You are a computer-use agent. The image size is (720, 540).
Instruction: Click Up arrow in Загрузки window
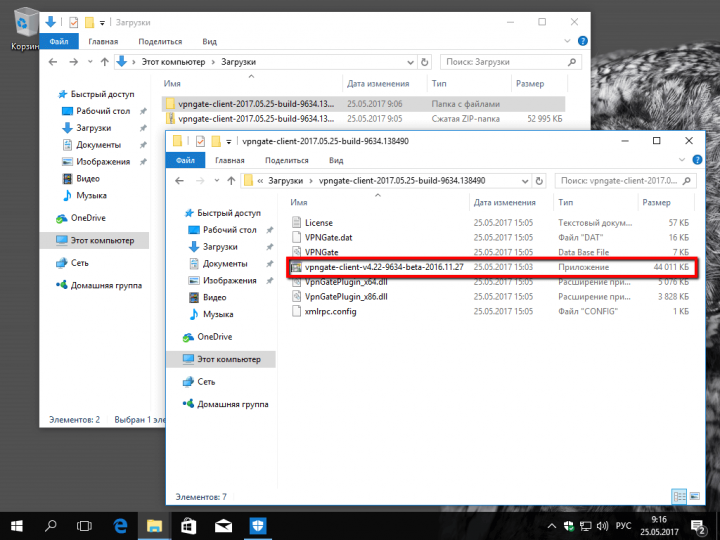(x=105, y=62)
